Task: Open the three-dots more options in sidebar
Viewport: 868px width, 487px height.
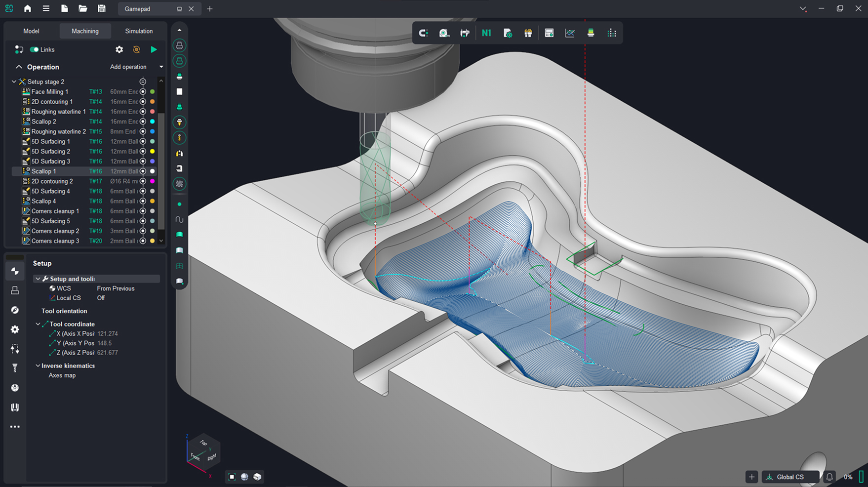Action: tap(15, 426)
